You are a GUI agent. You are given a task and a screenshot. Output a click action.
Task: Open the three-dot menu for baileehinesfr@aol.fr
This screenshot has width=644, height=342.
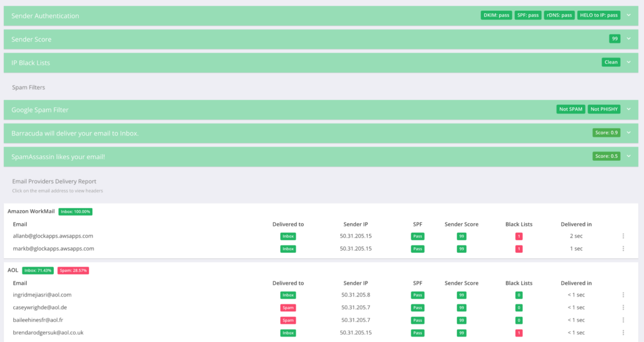[x=623, y=320]
